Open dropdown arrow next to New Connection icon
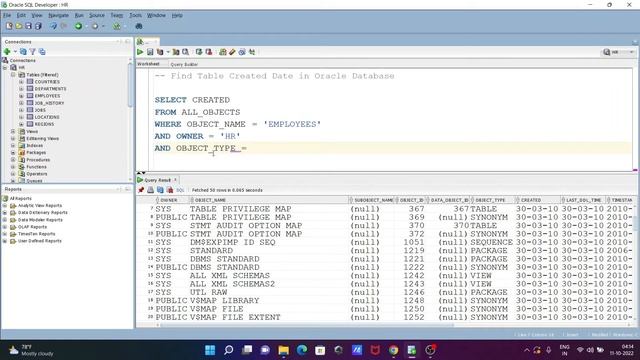The width and height of the screenshot is (640, 360). [15, 51]
